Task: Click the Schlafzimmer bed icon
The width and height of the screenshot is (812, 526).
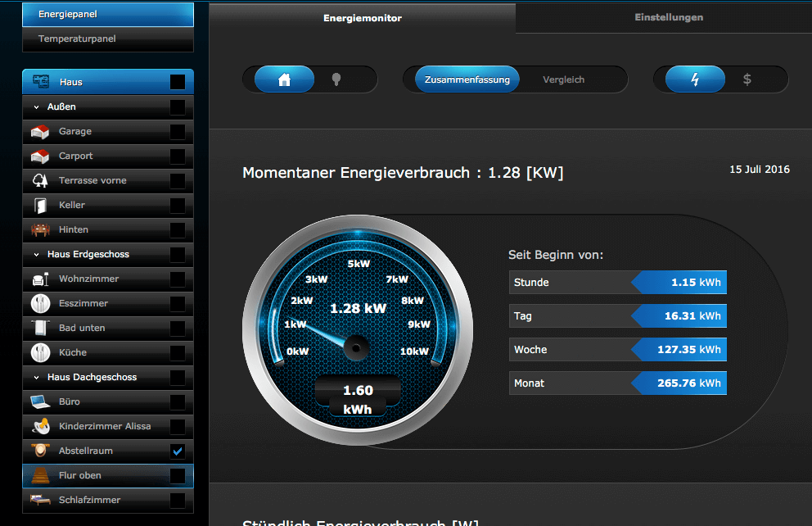Action: 40,500
